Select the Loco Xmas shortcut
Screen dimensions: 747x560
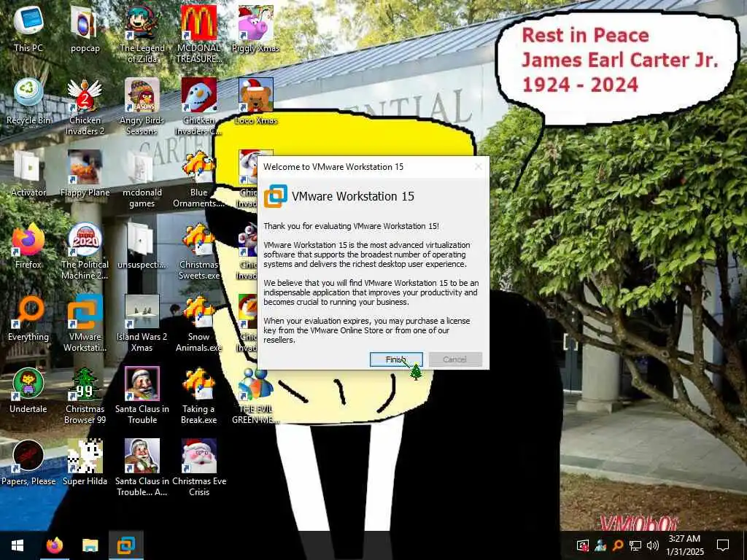(x=256, y=102)
